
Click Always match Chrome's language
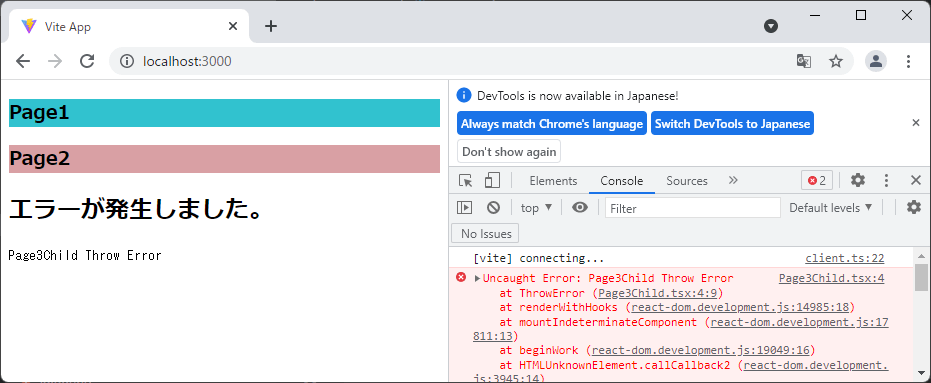pyautogui.click(x=552, y=124)
